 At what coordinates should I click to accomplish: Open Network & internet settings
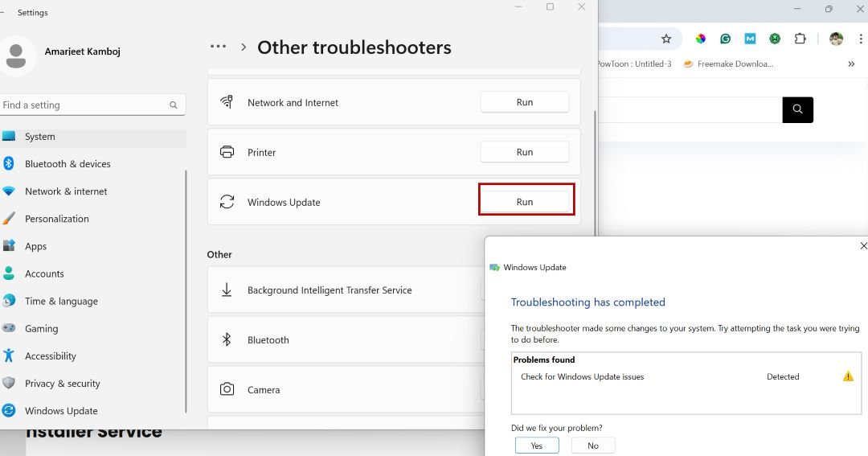pyautogui.click(x=66, y=191)
